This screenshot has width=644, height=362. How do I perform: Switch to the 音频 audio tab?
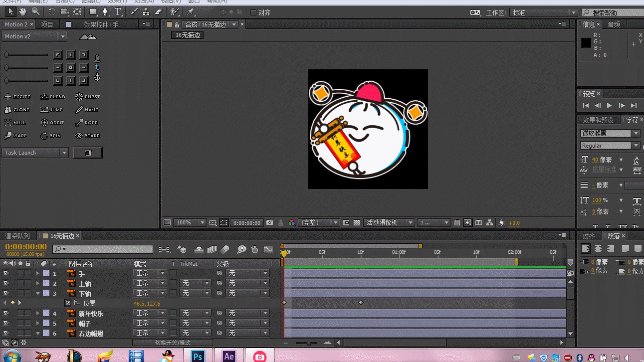[614, 24]
